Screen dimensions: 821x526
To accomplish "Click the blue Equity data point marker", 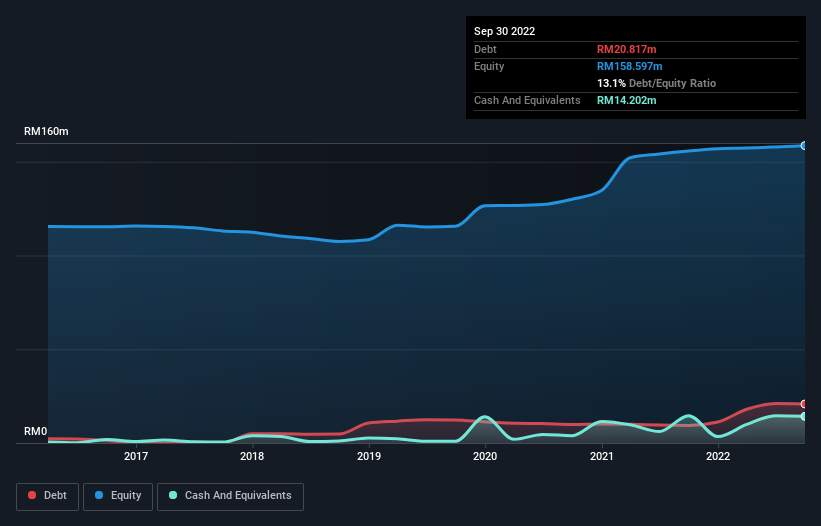I will [804, 146].
